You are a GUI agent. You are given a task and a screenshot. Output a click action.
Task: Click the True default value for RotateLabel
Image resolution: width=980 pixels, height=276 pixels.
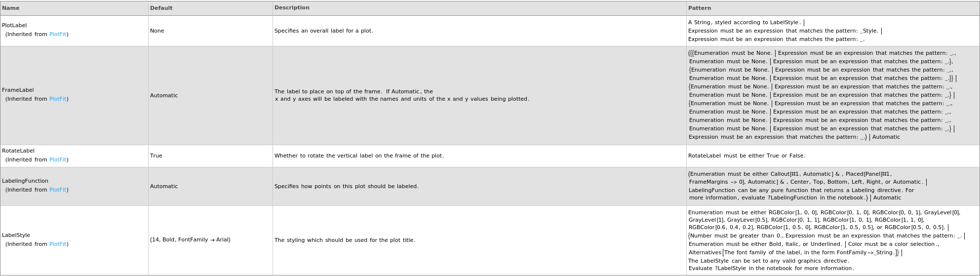156,156
